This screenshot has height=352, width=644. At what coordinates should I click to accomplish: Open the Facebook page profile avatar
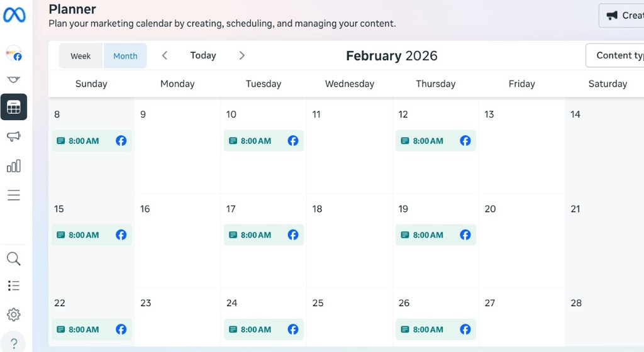(x=14, y=54)
